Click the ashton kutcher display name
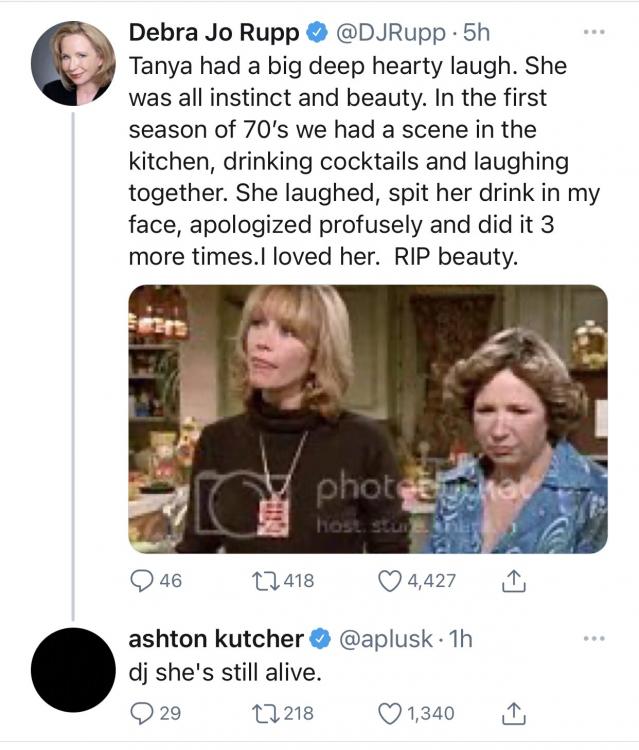The width and height of the screenshot is (639, 750). (x=215, y=639)
